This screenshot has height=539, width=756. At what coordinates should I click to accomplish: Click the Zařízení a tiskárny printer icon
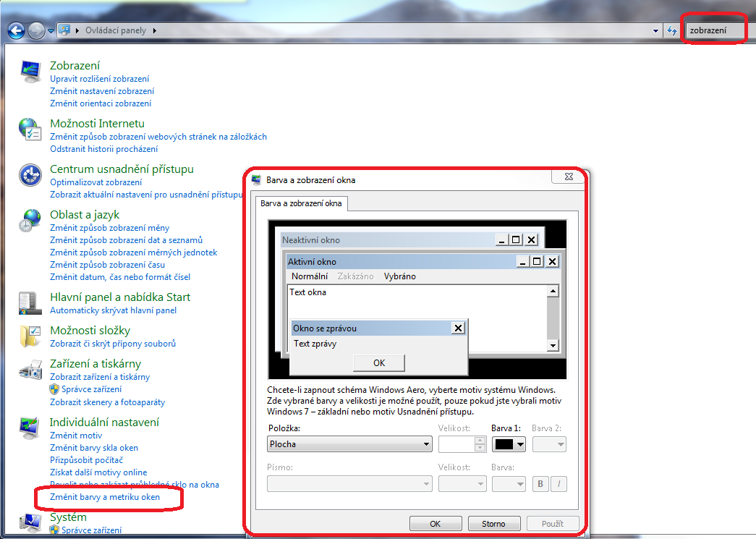click(30, 370)
